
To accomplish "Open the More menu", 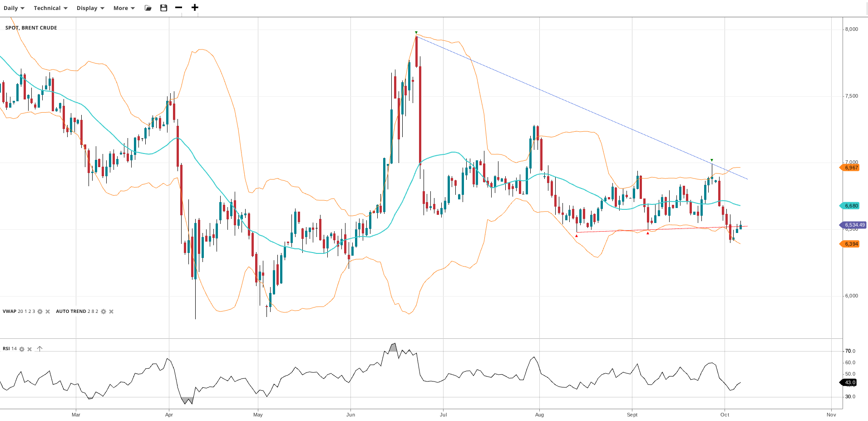I will (x=124, y=8).
